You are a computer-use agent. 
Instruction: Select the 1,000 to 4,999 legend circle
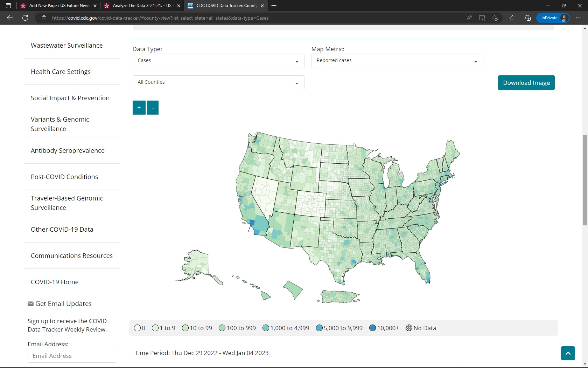tap(266, 328)
